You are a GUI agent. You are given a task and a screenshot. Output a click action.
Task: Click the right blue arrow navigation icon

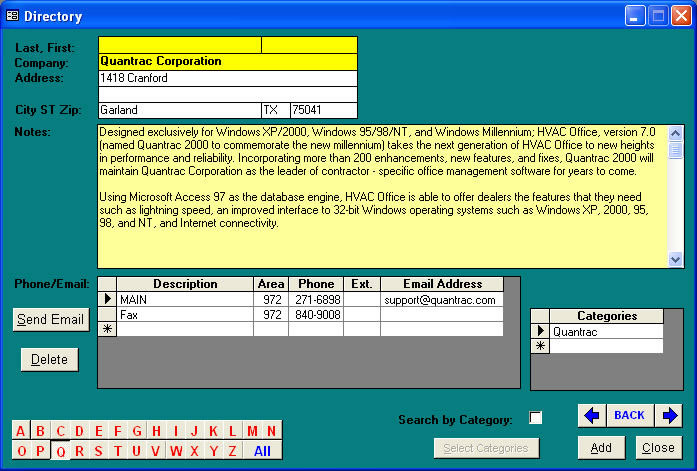[x=669, y=415]
